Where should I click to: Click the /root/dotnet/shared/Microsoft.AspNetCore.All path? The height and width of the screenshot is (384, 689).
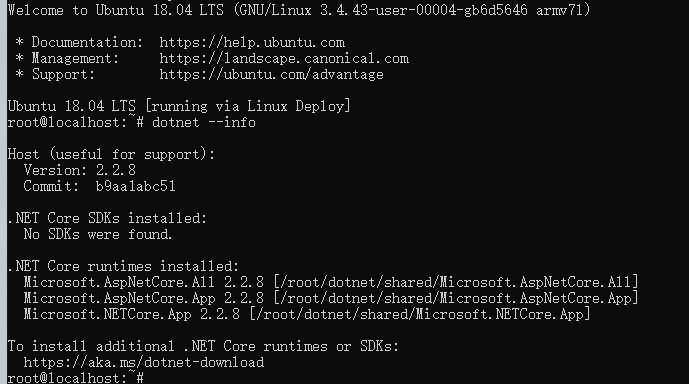pos(456,282)
